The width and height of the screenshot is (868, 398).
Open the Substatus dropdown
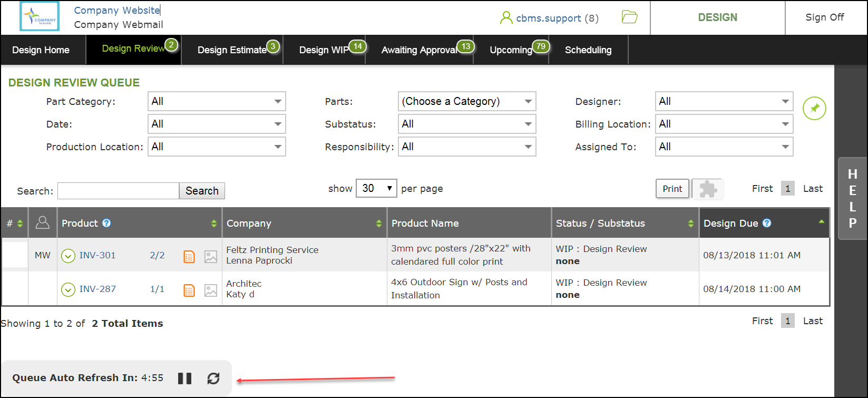pyautogui.click(x=467, y=124)
